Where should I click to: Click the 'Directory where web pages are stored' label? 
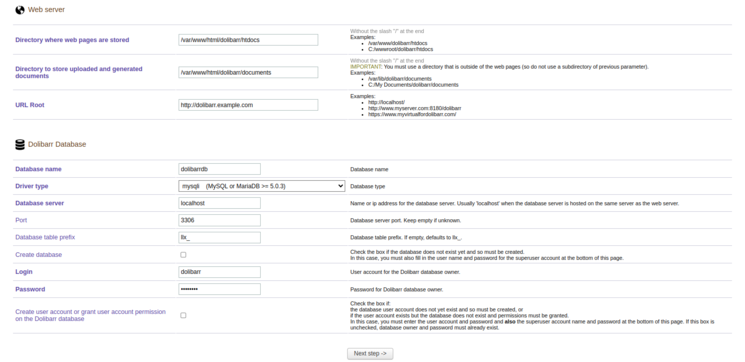[72, 40]
